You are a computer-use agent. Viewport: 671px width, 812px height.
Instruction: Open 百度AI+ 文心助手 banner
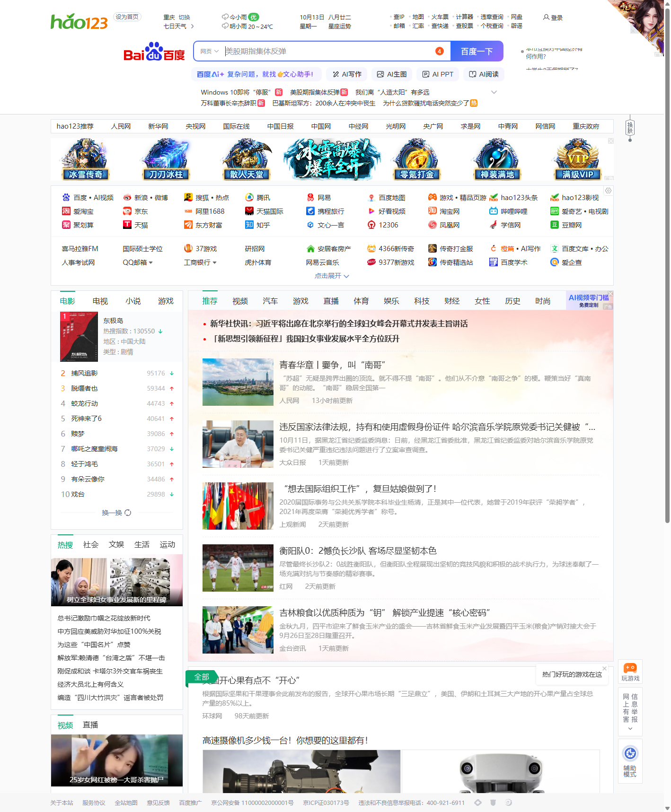[257, 74]
